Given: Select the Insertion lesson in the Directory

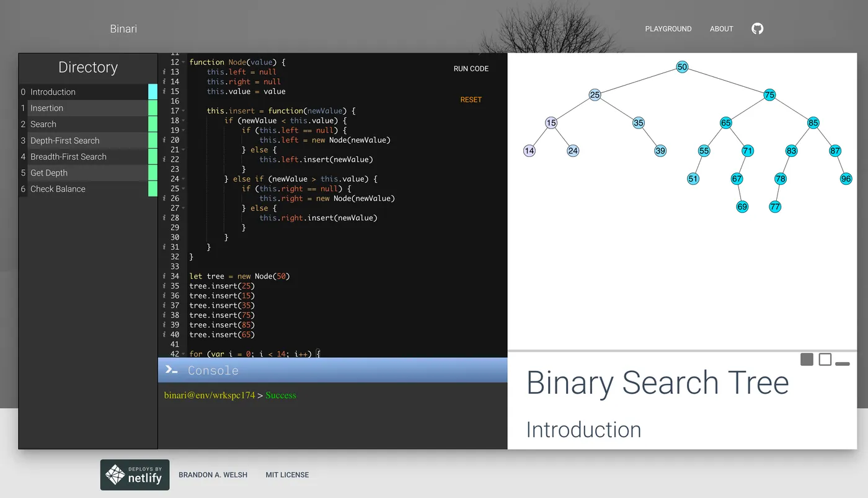Looking at the screenshot, I should (x=88, y=108).
